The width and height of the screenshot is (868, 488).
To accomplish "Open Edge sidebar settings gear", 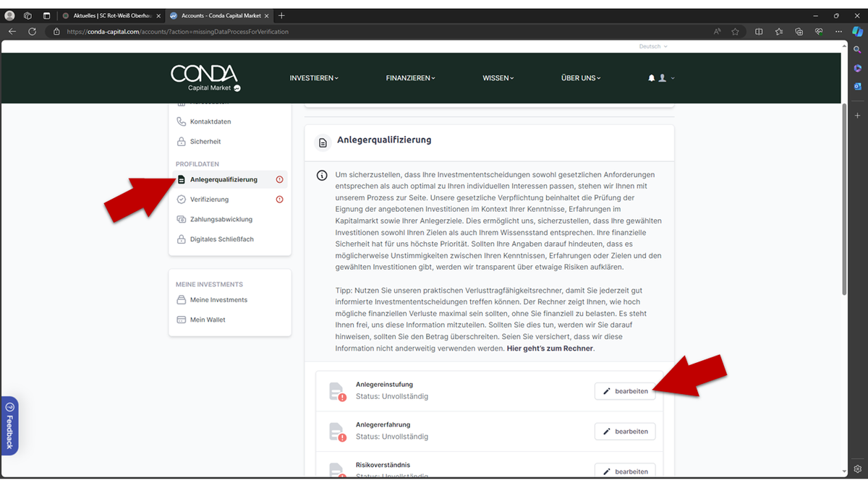I will click(x=857, y=469).
